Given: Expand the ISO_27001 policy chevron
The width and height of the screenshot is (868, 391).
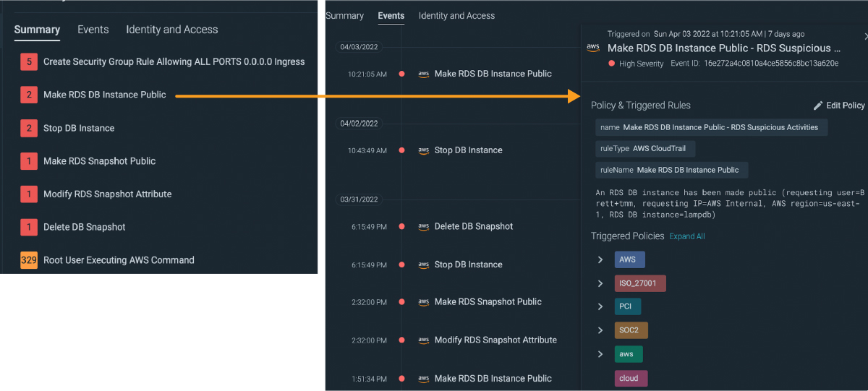Looking at the screenshot, I should (x=600, y=283).
